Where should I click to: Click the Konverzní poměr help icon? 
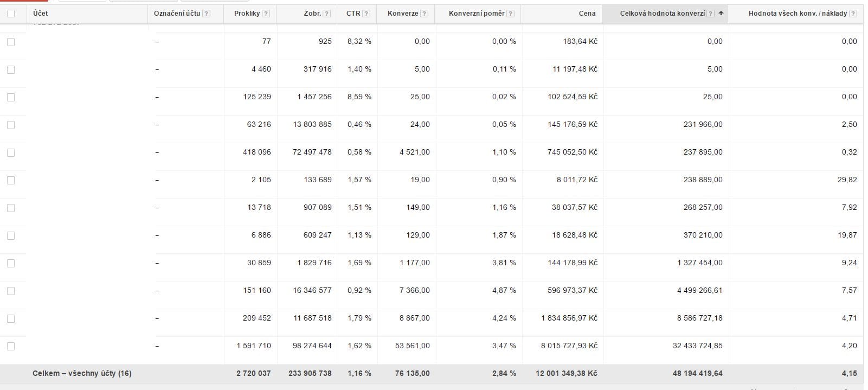pyautogui.click(x=511, y=14)
